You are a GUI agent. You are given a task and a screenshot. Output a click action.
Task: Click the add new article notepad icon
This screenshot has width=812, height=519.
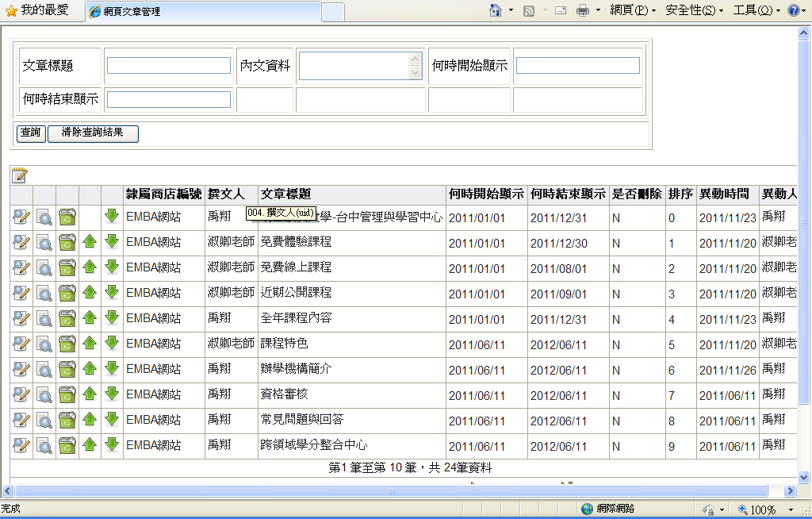(x=19, y=175)
